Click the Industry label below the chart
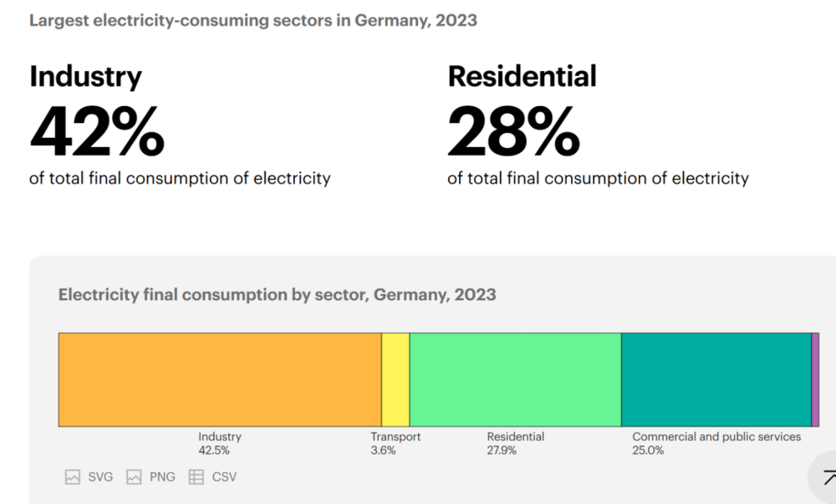 220,437
